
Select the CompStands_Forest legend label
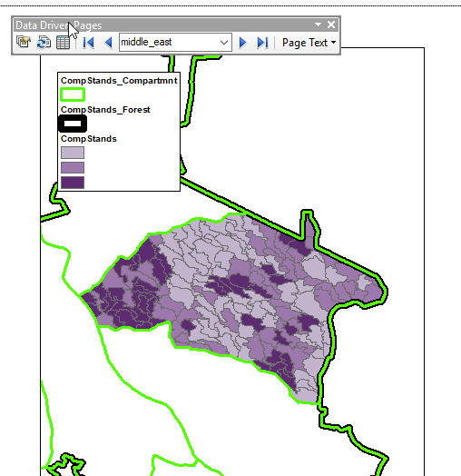coord(105,110)
